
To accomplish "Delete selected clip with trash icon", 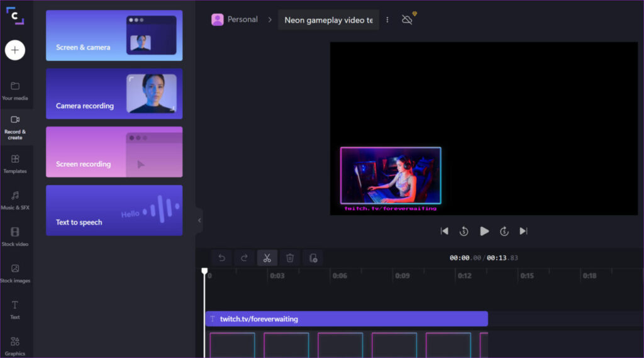I will (x=290, y=258).
